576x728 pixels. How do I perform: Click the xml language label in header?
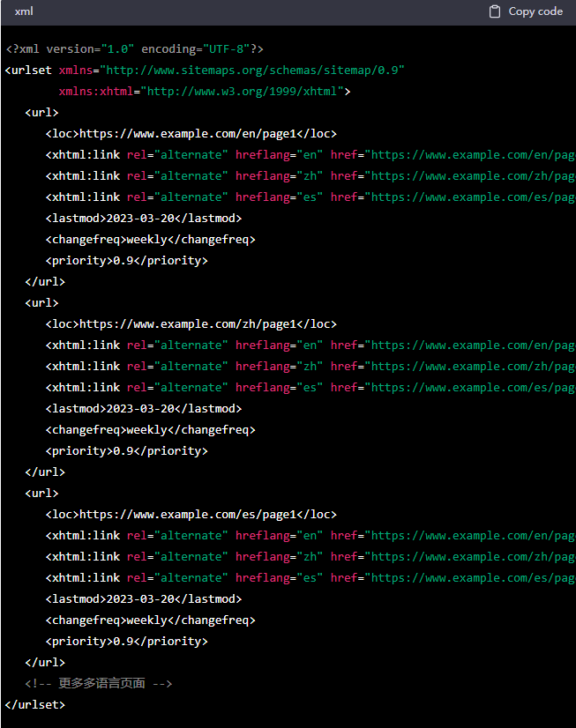[x=24, y=11]
